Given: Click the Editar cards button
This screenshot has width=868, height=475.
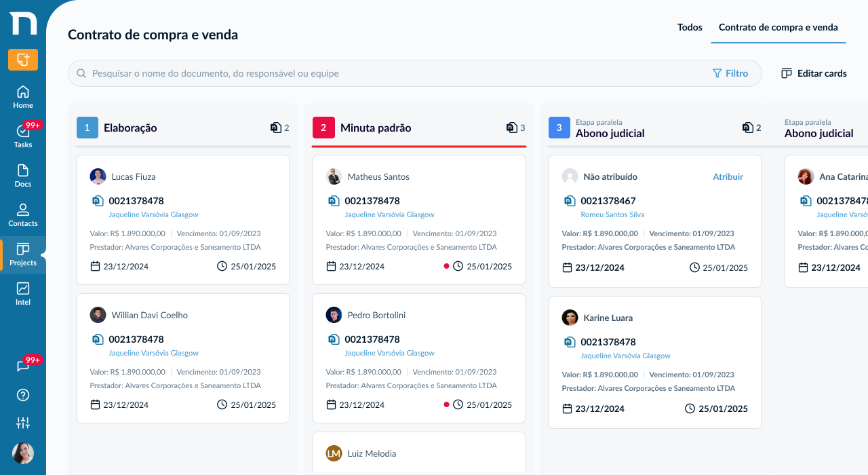Looking at the screenshot, I should pyautogui.click(x=814, y=73).
